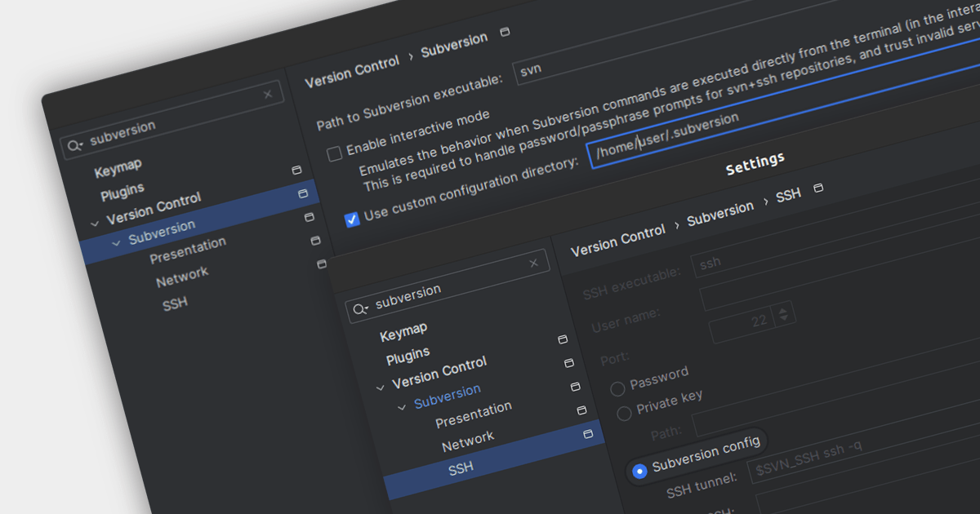
Task: Click the project icon beside the top Subversion breadcrumb
Action: point(505,32)
